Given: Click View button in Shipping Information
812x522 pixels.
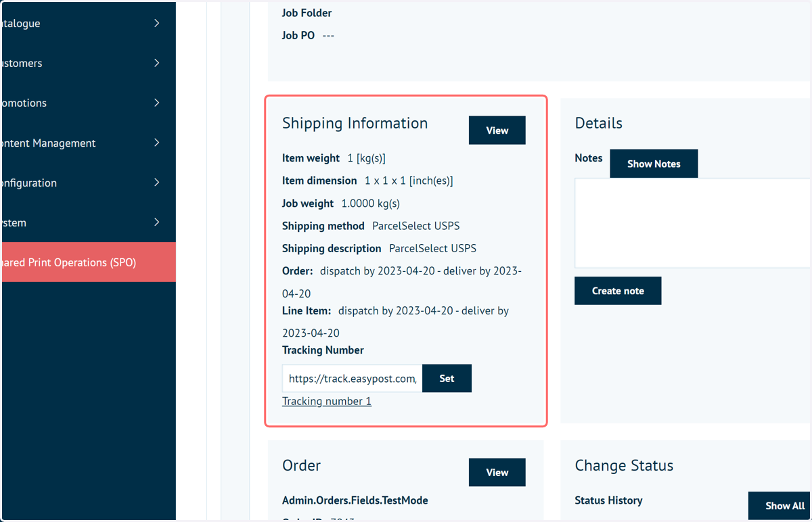Looking at the screenshot, I should [497, 130].
